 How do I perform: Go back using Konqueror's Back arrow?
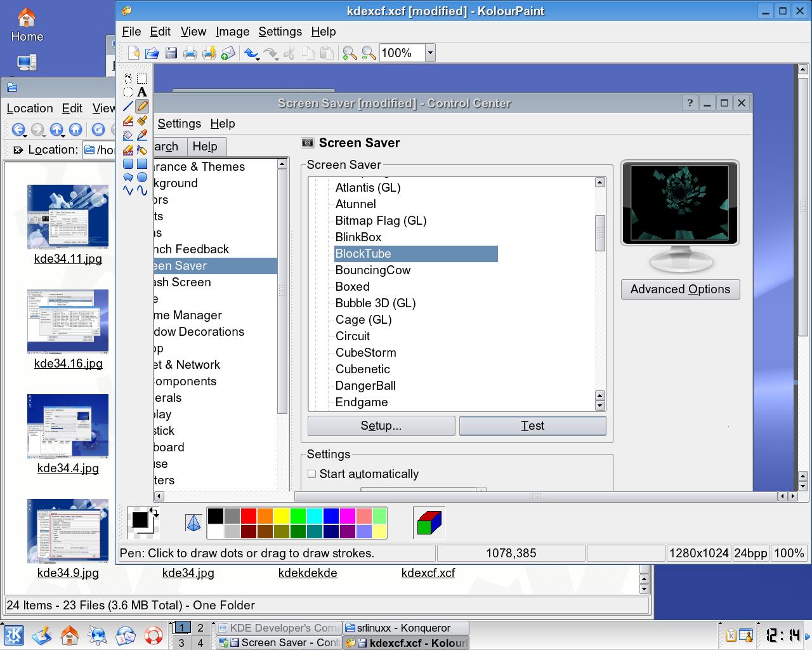[18, 129]
